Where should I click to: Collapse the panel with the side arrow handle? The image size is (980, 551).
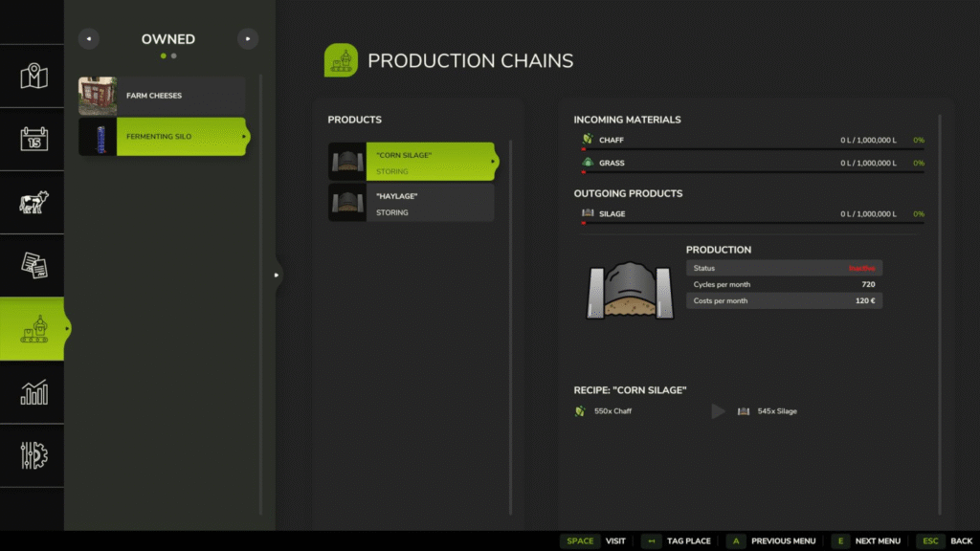point(277,275)
